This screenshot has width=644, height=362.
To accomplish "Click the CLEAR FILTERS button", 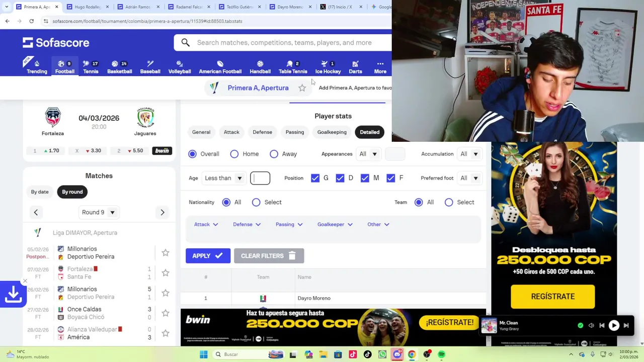I will [x=269, y=256].
